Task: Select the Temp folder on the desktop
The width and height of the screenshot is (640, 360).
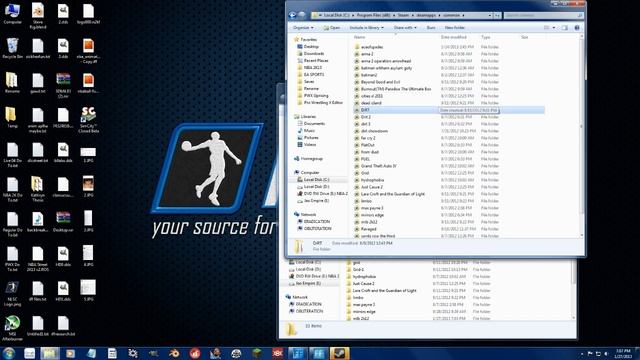Action: 12,118
